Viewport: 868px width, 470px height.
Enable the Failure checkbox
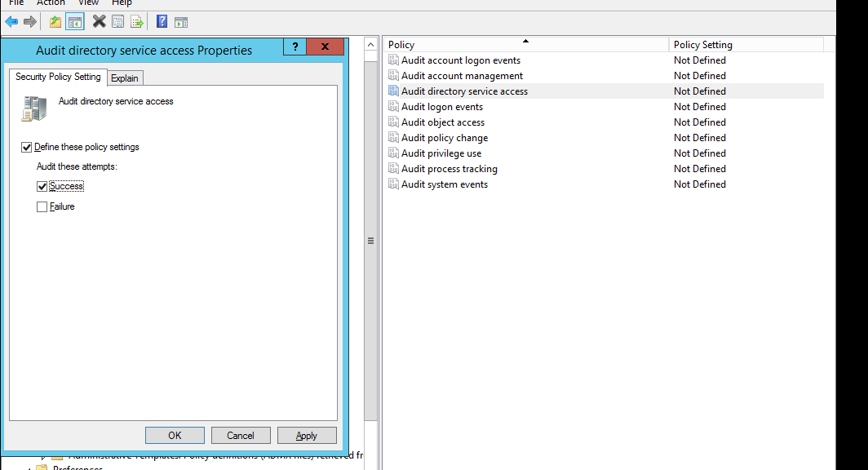point(42,207)
